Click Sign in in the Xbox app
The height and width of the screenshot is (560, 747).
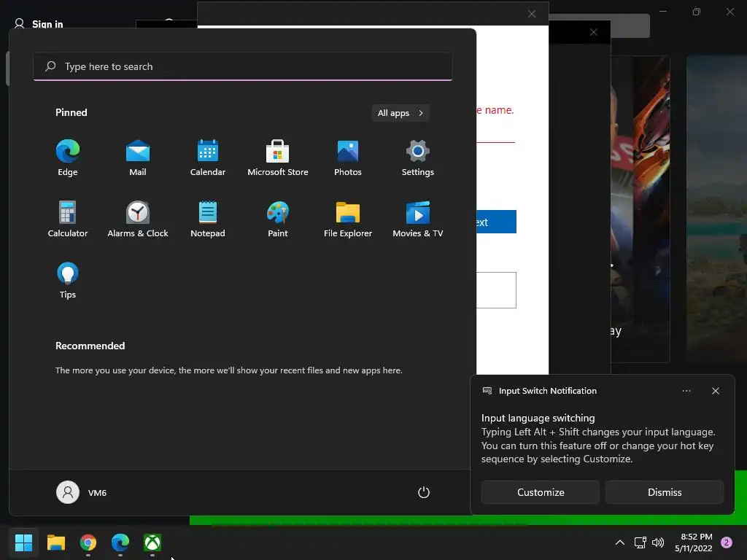[39, 24]
